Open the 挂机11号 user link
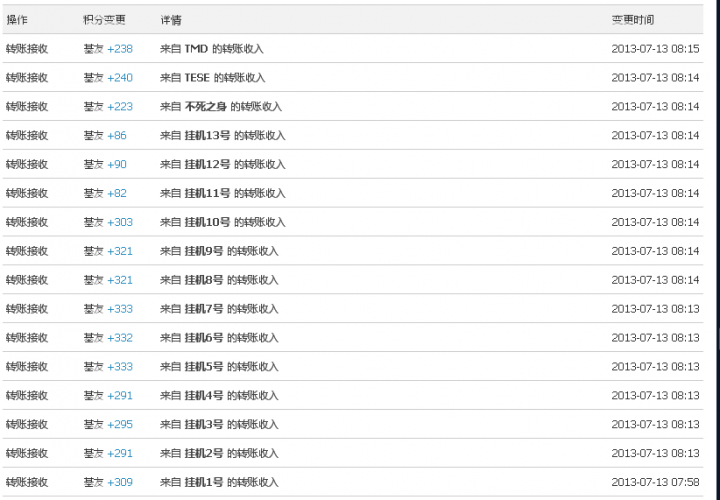The height and width of the screenshot is (500, 720). [208, 193]
